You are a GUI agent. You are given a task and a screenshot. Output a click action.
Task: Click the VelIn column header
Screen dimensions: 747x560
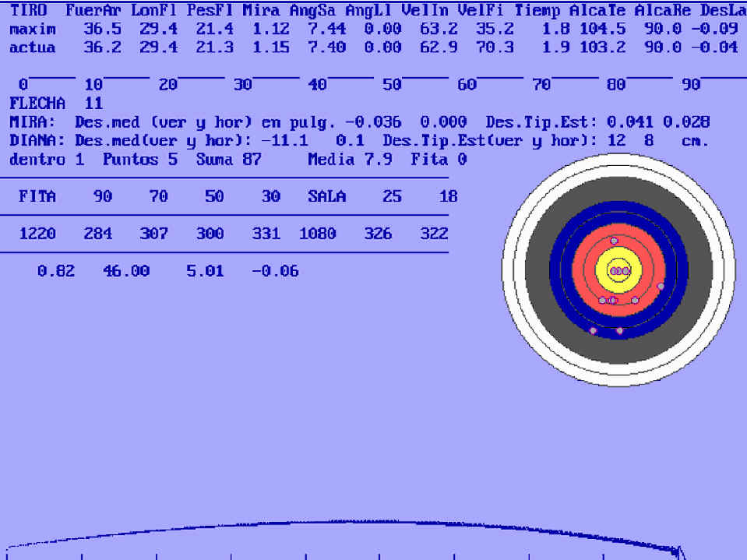[425, 10]
